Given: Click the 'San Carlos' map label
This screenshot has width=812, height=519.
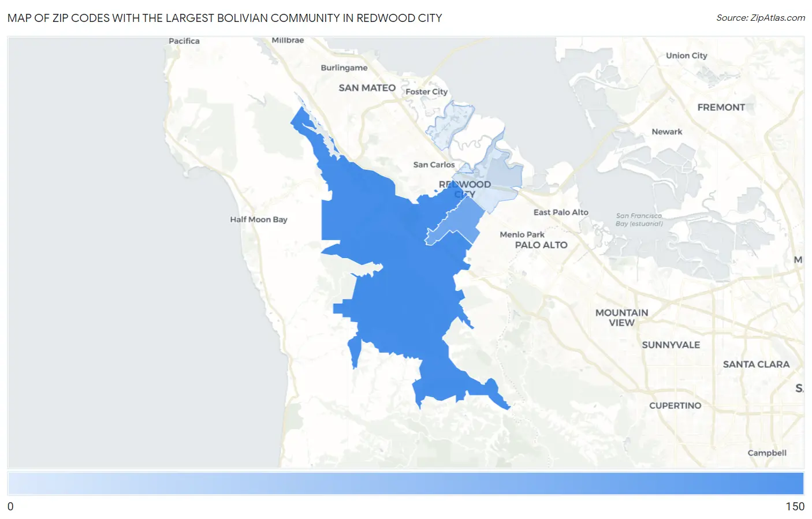Looking at the screenshot, I should (x=434, y=165).
